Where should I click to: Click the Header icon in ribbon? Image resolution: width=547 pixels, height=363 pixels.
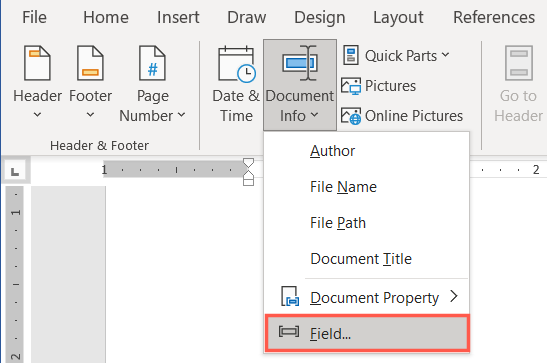37,63
